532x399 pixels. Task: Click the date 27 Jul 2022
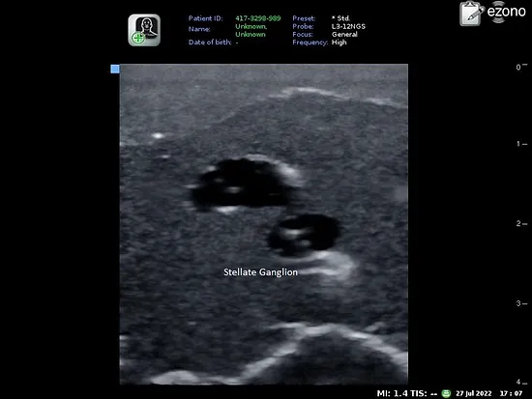(x=474, y=393)
